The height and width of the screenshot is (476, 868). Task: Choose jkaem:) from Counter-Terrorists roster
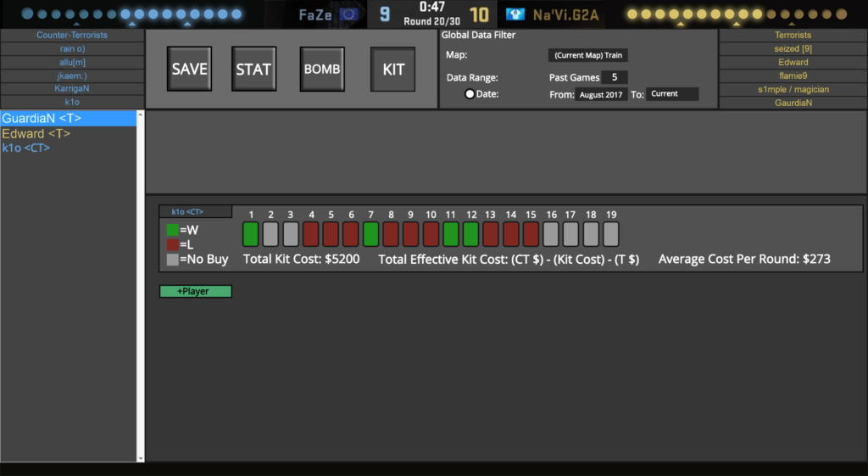click(72, 76)
